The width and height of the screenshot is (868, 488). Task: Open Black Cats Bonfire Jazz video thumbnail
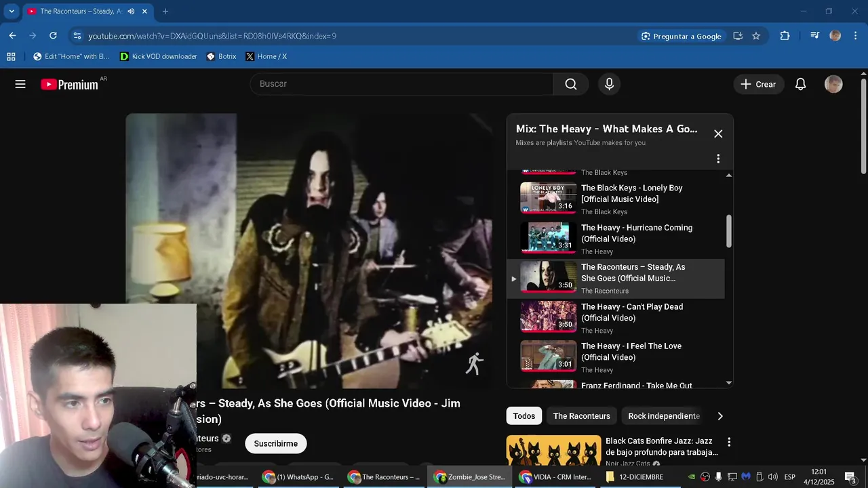(x=554, y=450)
